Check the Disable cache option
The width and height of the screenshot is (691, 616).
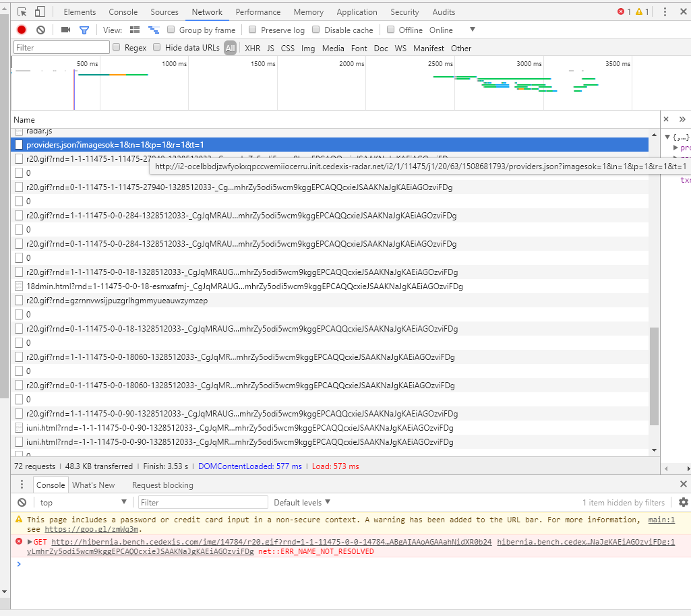[x=316, y=30]
